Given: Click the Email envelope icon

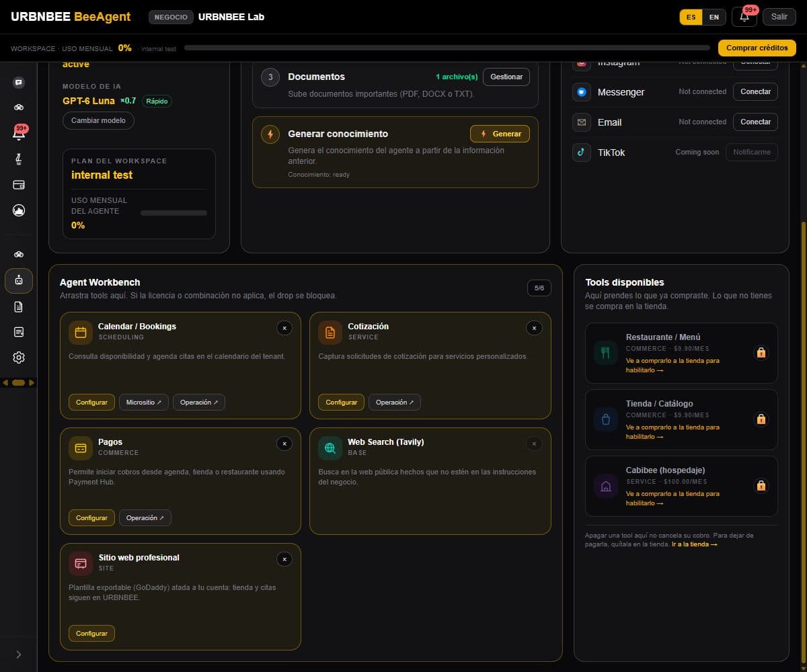Looking at the screenshot, I should click(x=582, y=122).
